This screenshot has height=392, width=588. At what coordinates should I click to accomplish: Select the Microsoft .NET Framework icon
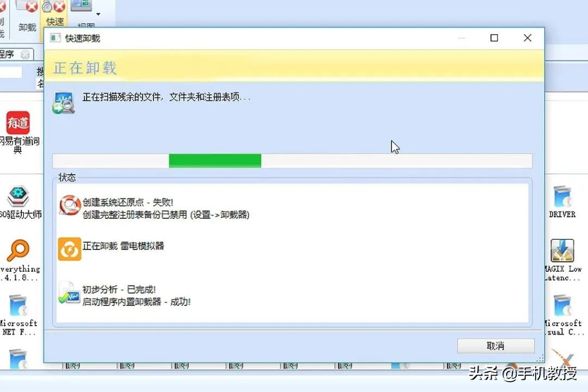18,305
